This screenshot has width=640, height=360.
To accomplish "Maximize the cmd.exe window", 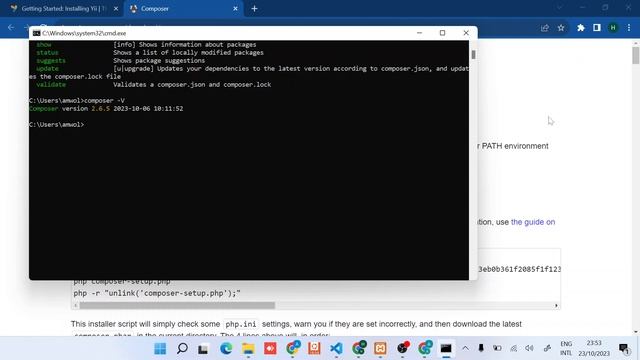I will click(442, 33).
